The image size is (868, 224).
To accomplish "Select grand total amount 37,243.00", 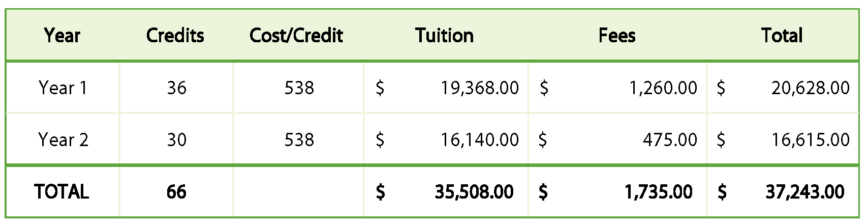I will 804,192.
